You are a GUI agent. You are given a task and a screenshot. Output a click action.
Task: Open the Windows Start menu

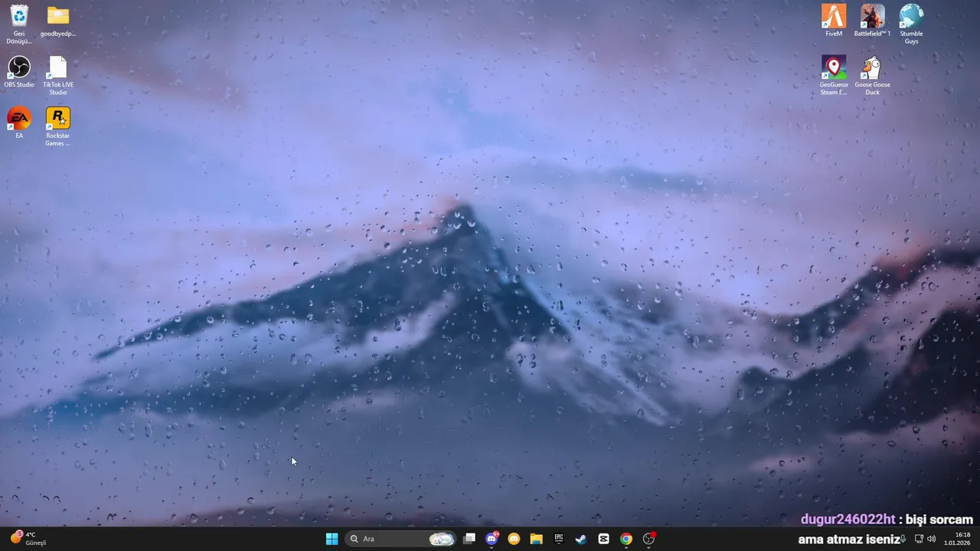tap(332, 539)
